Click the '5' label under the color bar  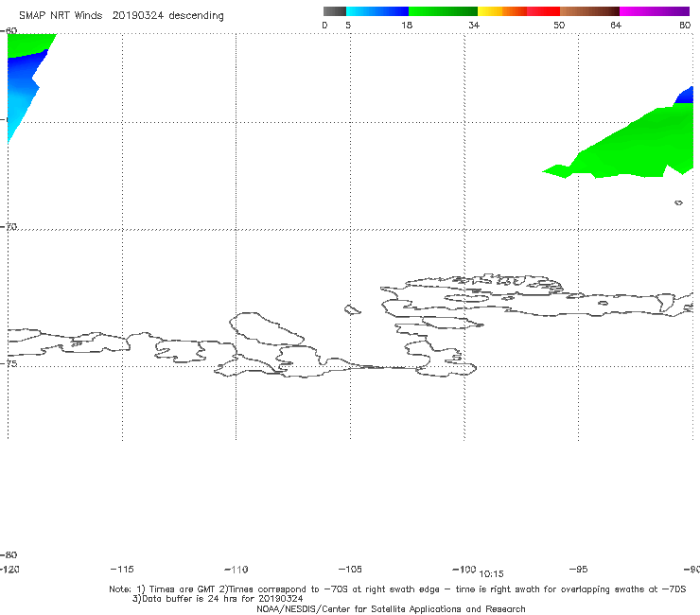[x=348, y=26]
